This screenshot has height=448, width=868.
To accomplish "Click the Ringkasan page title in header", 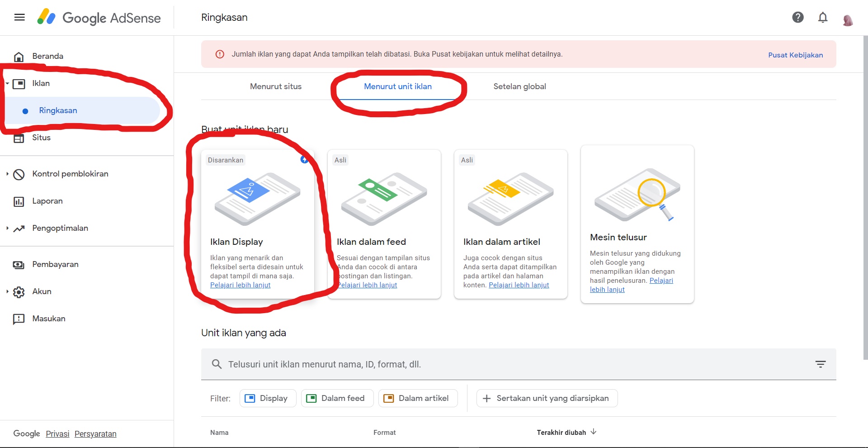I will pyautogui.click(x=224, y=17).
